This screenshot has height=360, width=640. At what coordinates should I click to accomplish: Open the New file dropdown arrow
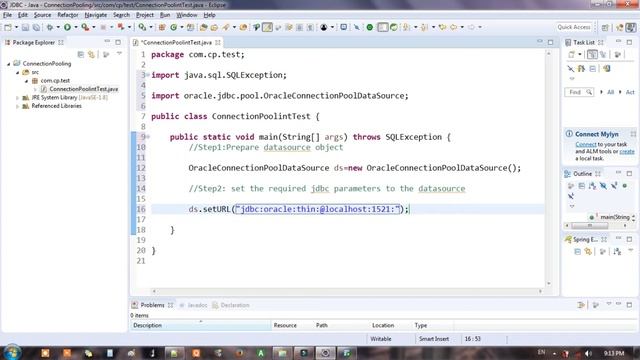[x=16, y=27]
